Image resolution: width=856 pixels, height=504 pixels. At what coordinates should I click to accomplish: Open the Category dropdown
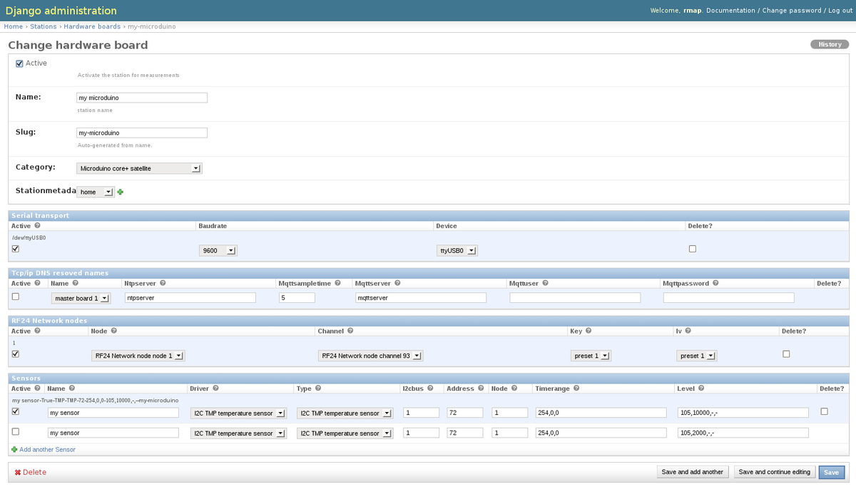pos(139,169)
